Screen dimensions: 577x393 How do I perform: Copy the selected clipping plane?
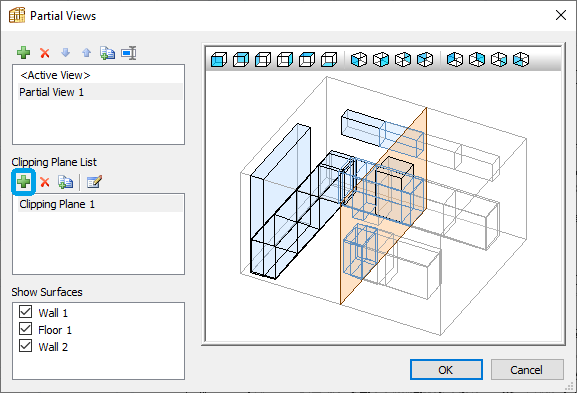[66, 182]
